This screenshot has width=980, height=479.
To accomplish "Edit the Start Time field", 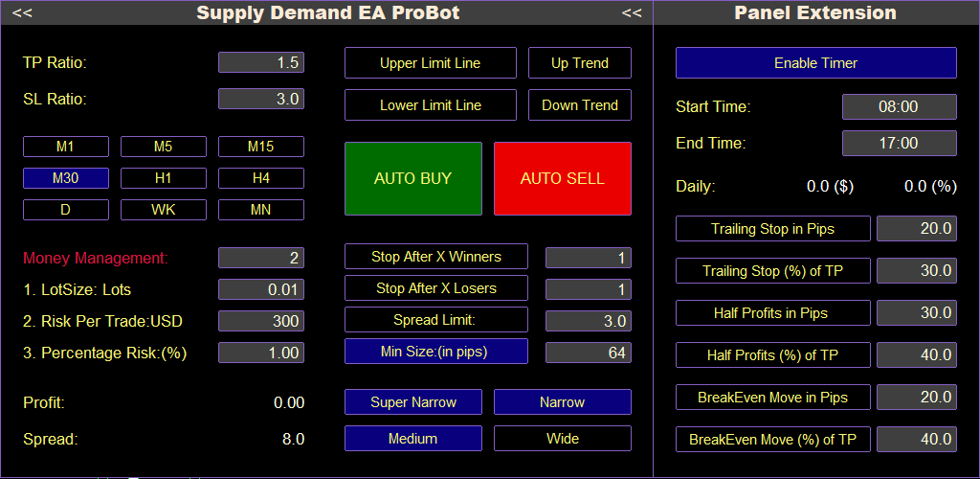I will pos(899,107).
